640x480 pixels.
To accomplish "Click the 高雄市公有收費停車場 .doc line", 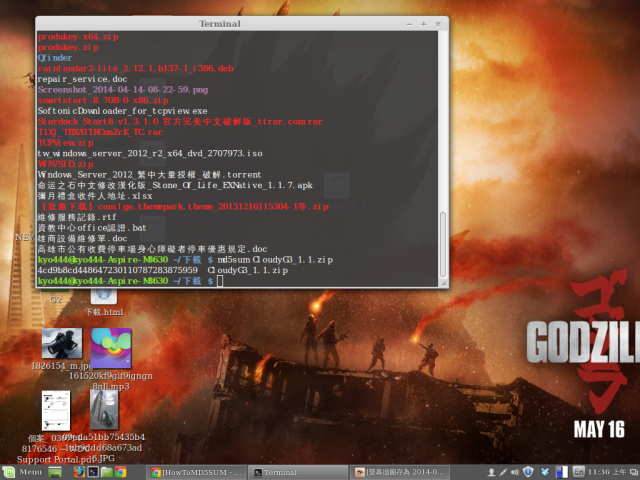I will tap(152, 249).
